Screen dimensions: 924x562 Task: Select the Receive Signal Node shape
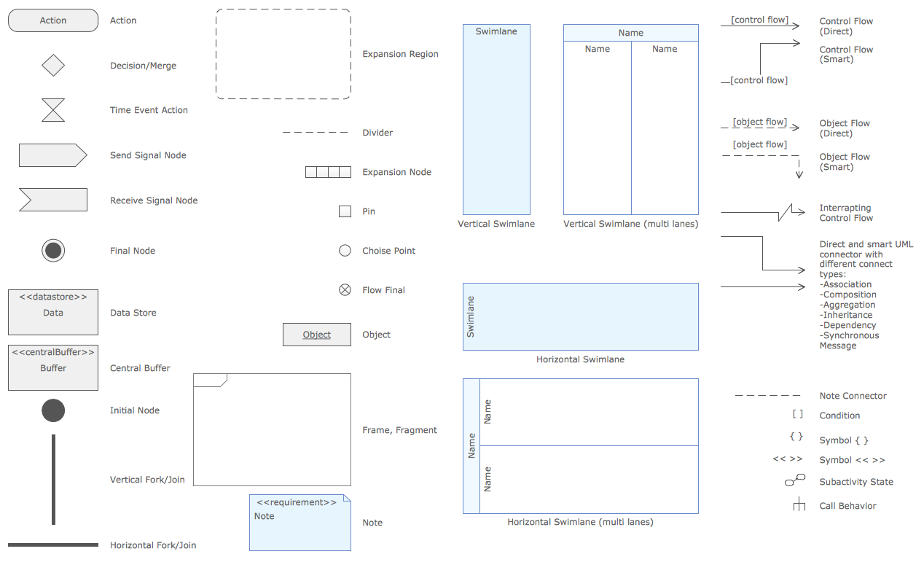click(x=53, y=200)
